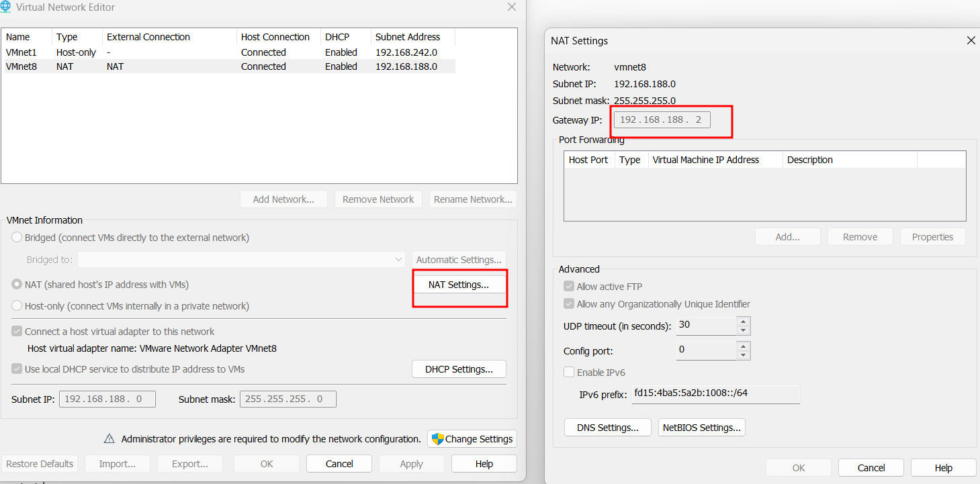Image resolution: width=980 pixels, height=484 pixels.
Task: Click the Name column header
Action: tap(27, 37)
